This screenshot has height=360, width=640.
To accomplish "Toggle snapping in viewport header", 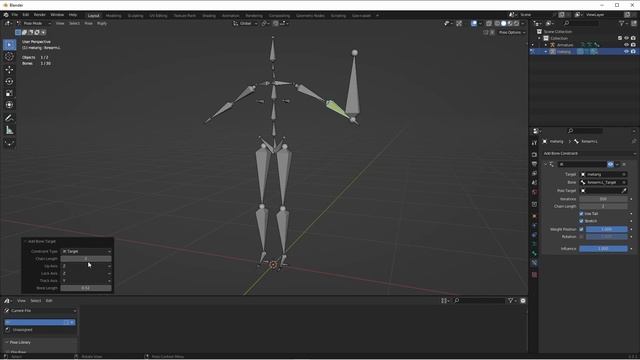I will (x=276, y=24).
